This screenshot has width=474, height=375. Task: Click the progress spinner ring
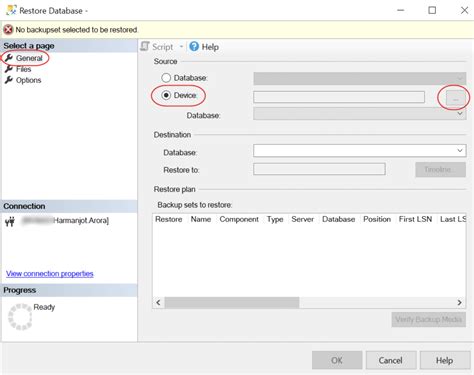coord(20,317)
